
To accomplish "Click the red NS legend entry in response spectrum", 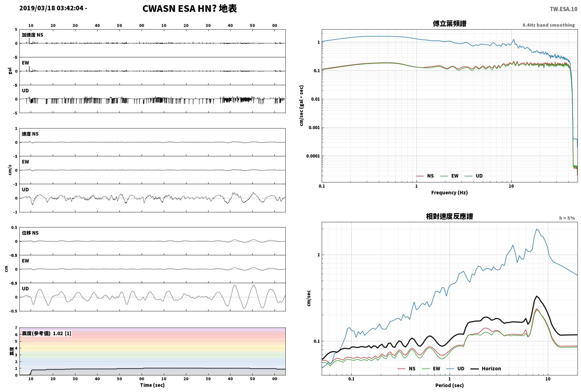I will coord(407,369).
